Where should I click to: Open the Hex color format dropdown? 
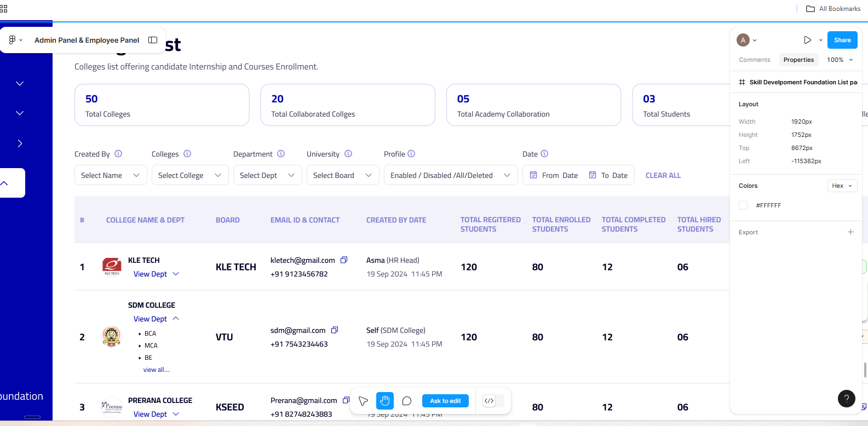[x=842, y=186]
